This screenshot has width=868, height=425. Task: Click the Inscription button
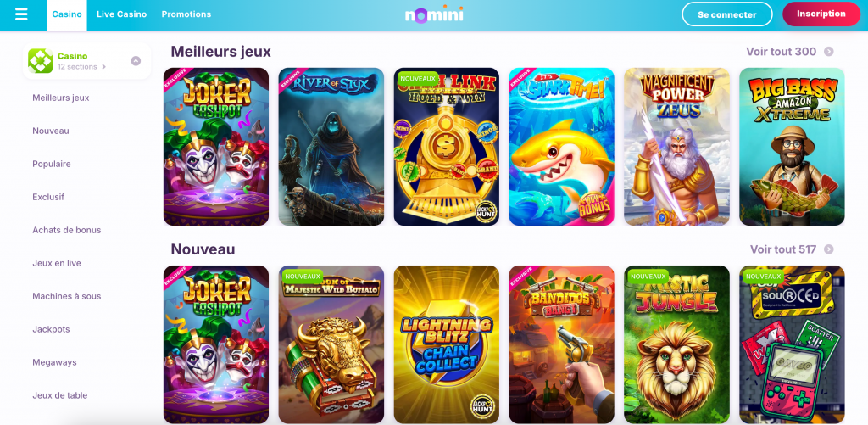tap(821, 14)
